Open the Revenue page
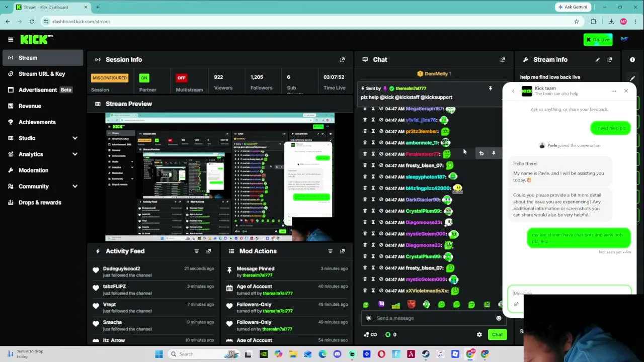Screen dimensions: 644x362 [42, 106]
